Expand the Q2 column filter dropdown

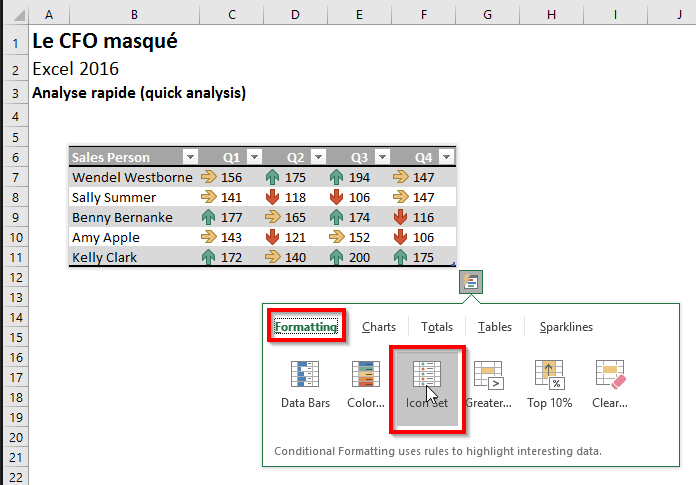[x=318, y=157]
